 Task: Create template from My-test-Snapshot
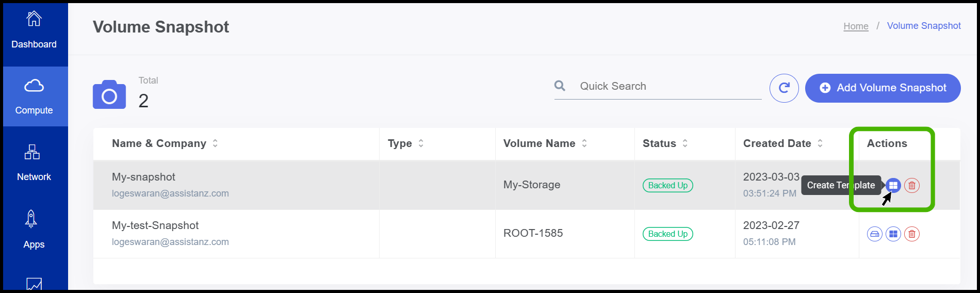click(x=893, y=234)
